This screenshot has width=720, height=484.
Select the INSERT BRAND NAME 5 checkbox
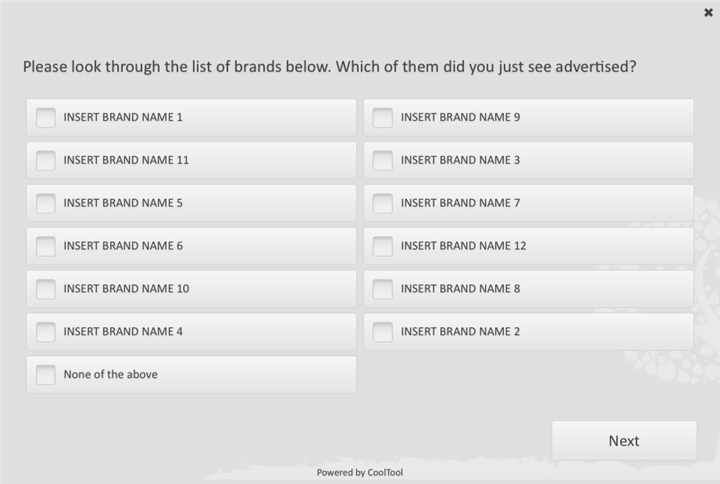click(46, 204)
